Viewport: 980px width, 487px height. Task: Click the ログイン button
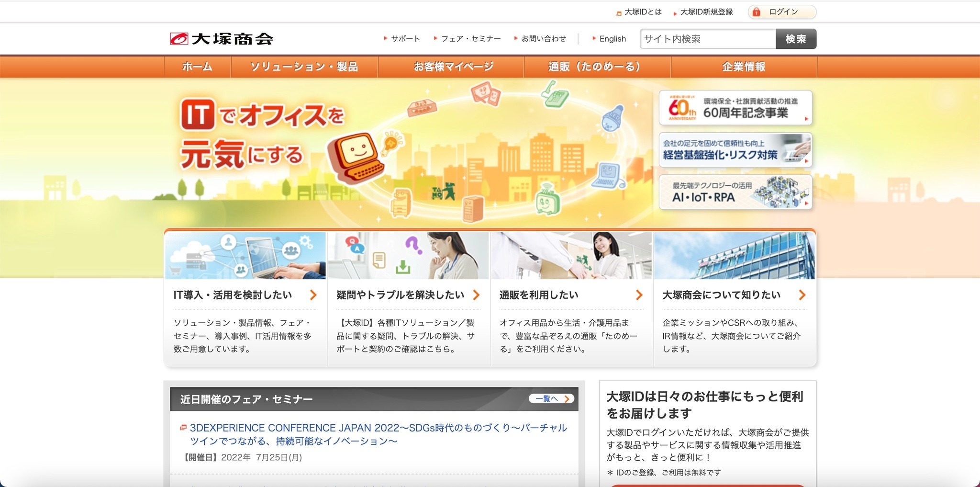(x=782, y=12)
